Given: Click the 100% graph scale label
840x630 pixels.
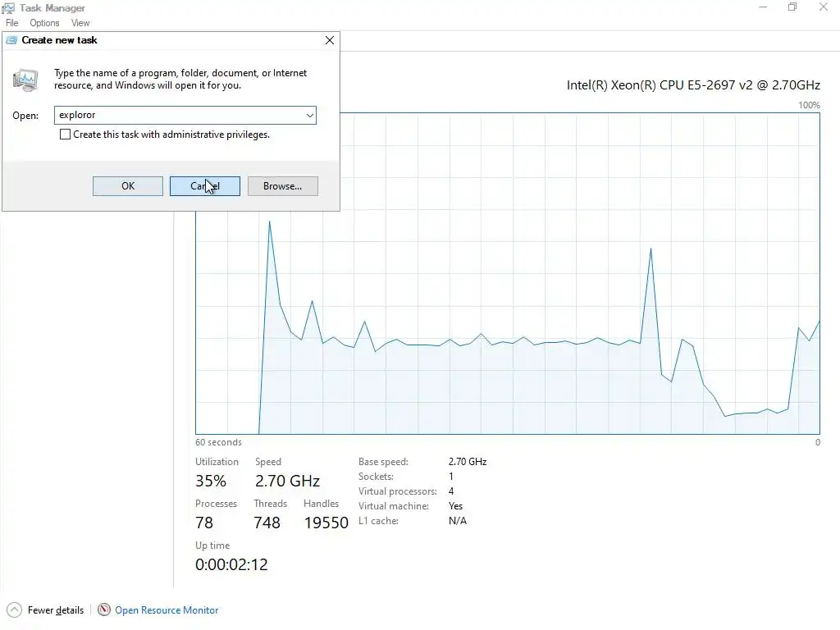Looking at the screenshot, I should 809,105.
